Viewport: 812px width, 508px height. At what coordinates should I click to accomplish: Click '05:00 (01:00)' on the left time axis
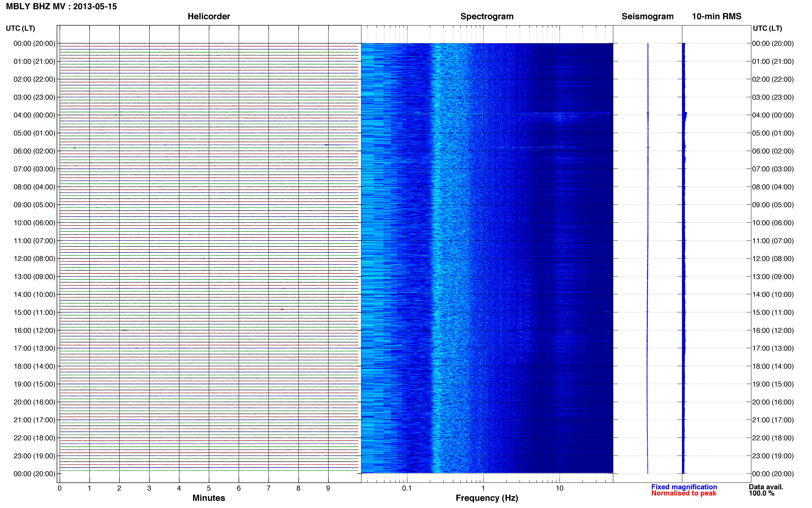(34, 133)
